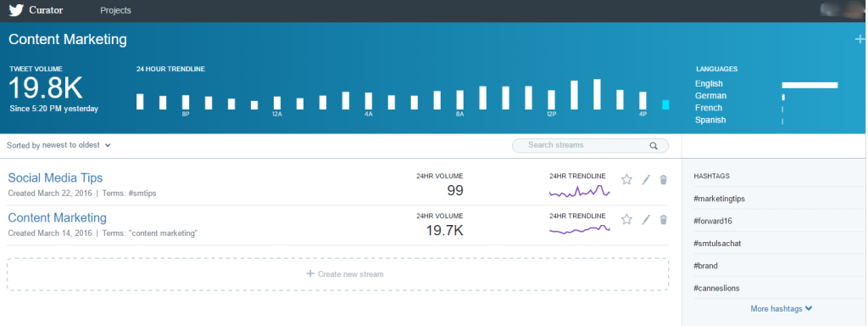Delete the Social Media Tips stream
The image size is (868, 326).
[x=664, y=179]
